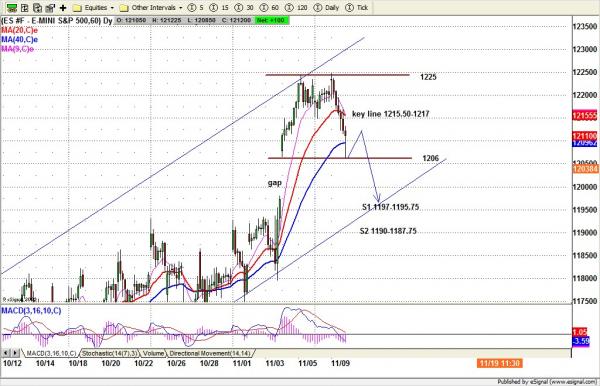Switch to the 30-minute interval
The height and width of the screenshot is (386, 600).
(x=244, y=8)
